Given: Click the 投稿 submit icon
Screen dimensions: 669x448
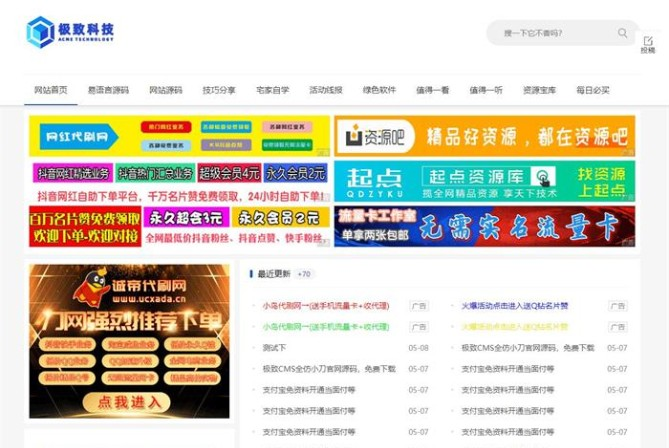Looking at the screenshot, I should point(647,43).
